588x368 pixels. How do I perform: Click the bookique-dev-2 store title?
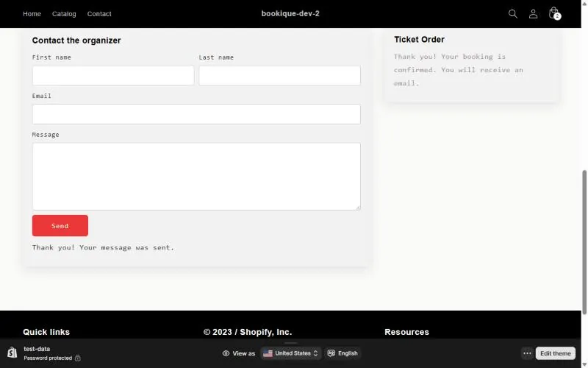coord(290,13)
